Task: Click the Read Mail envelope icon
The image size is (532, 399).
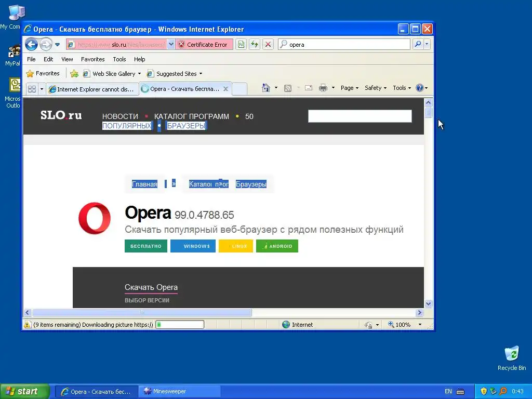Action: [309, 88]
